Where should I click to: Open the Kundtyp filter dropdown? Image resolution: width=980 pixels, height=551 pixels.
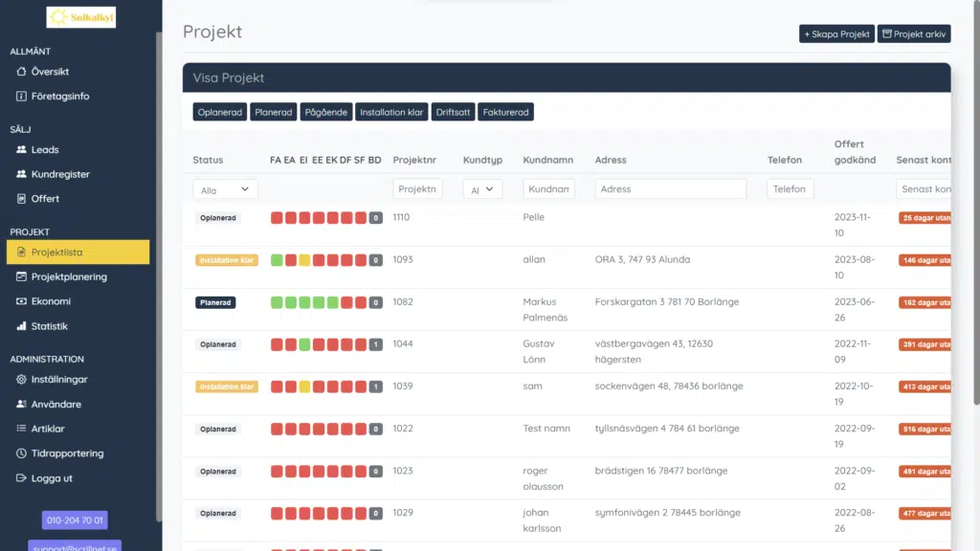482,189
